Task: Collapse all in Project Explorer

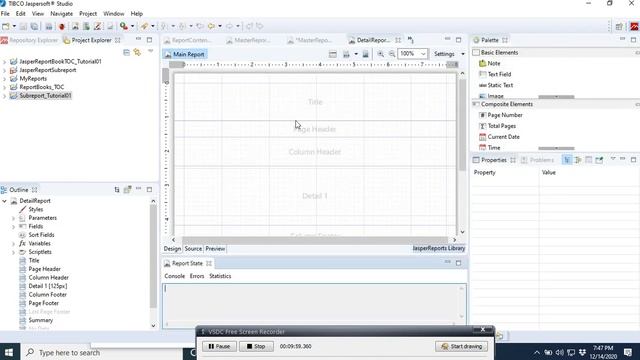Action: [x=127, y=52]
